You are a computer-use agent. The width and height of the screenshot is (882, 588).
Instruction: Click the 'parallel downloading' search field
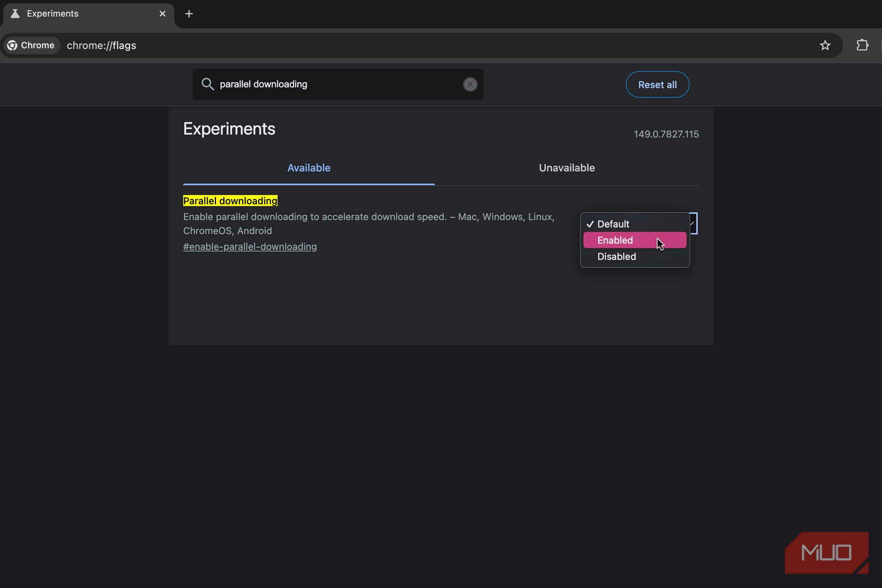coord(338,84)
